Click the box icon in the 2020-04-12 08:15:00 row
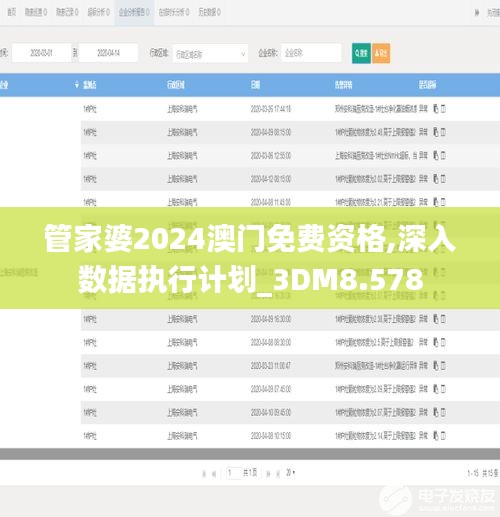The width and height of the screenshot is (500, 517). [443, 179]
